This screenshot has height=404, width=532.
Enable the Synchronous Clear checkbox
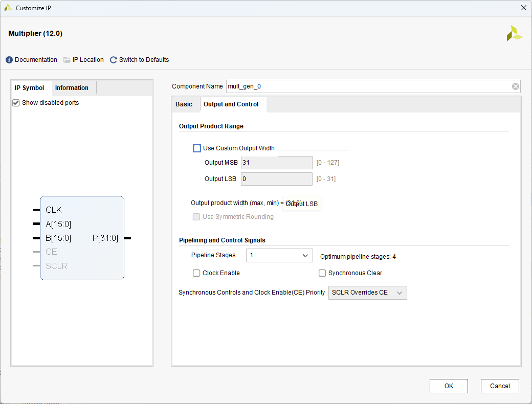[322, 273]
